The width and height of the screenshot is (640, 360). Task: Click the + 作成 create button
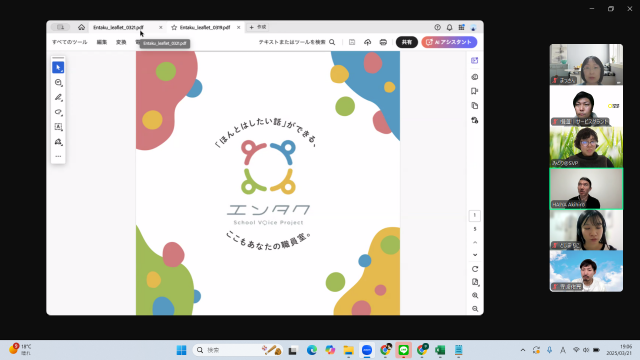(x=258, y=27)
